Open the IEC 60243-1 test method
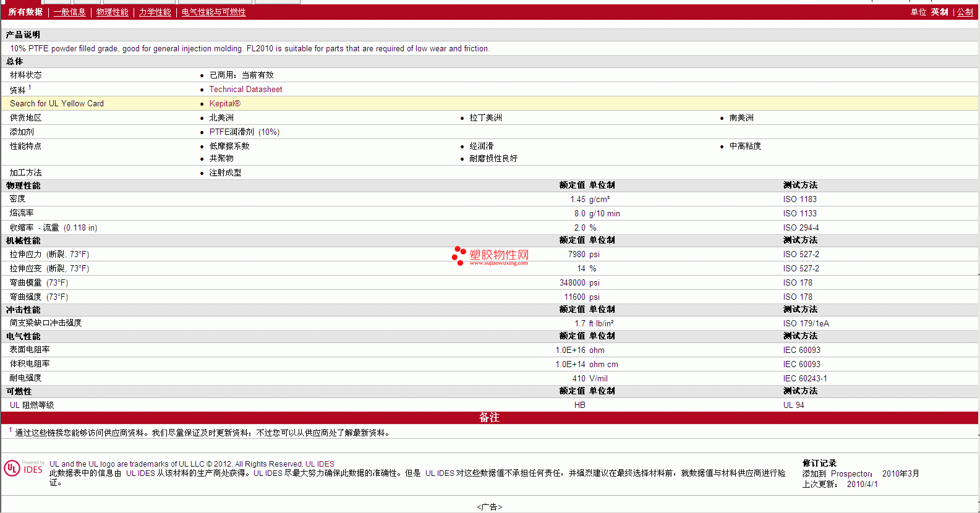This screenshot has width=980, height=513. pyautogui.click(x=804, y=378)
